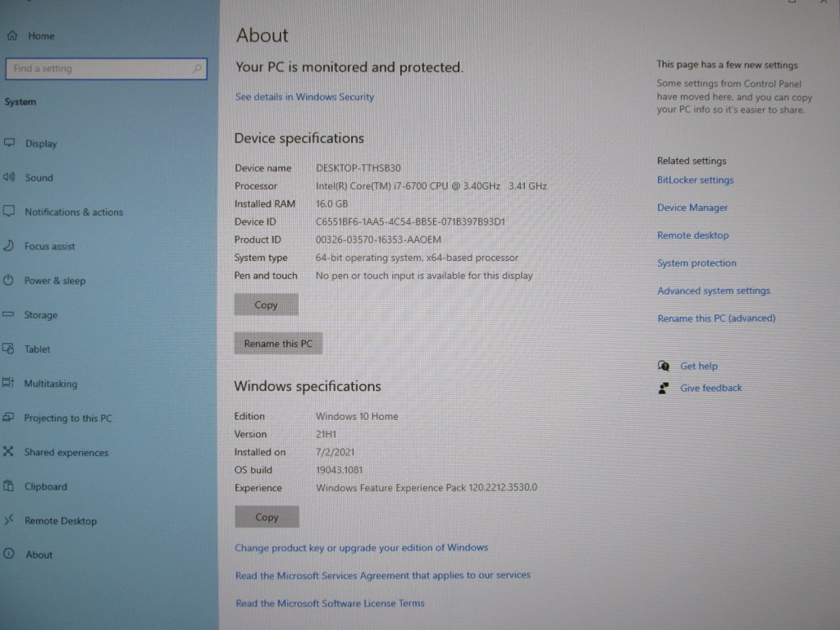840x630 pixels.
Task: Open Projecting to this PC
Action: point(68,418)
